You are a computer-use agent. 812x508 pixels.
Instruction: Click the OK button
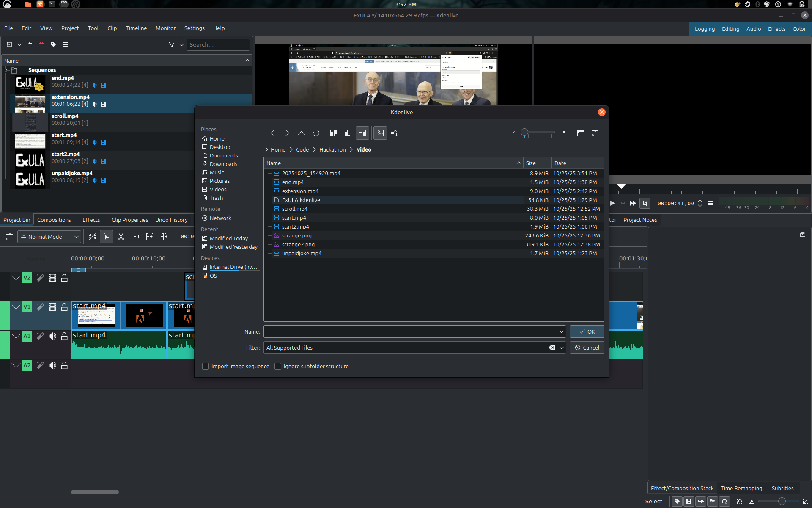[x=587, y=331]
